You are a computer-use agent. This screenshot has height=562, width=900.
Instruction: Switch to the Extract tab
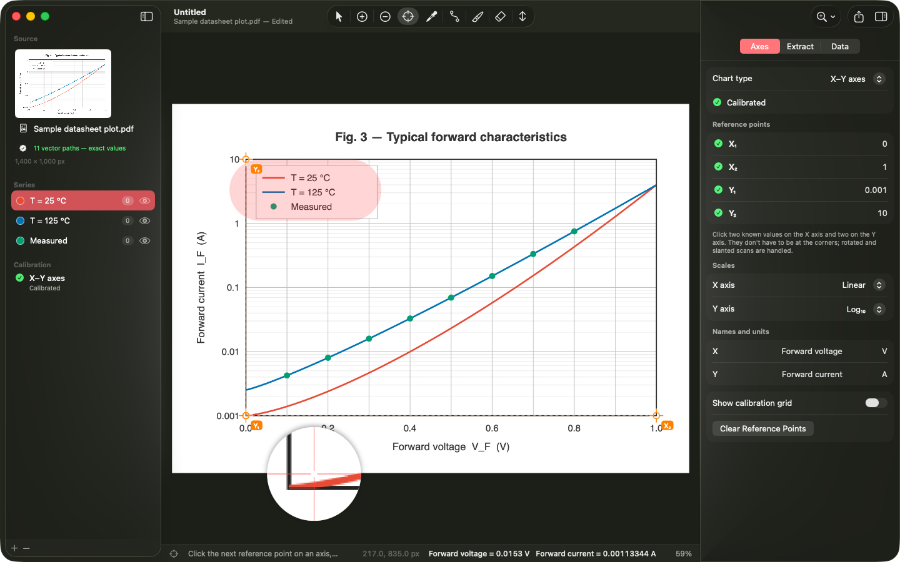800,46
